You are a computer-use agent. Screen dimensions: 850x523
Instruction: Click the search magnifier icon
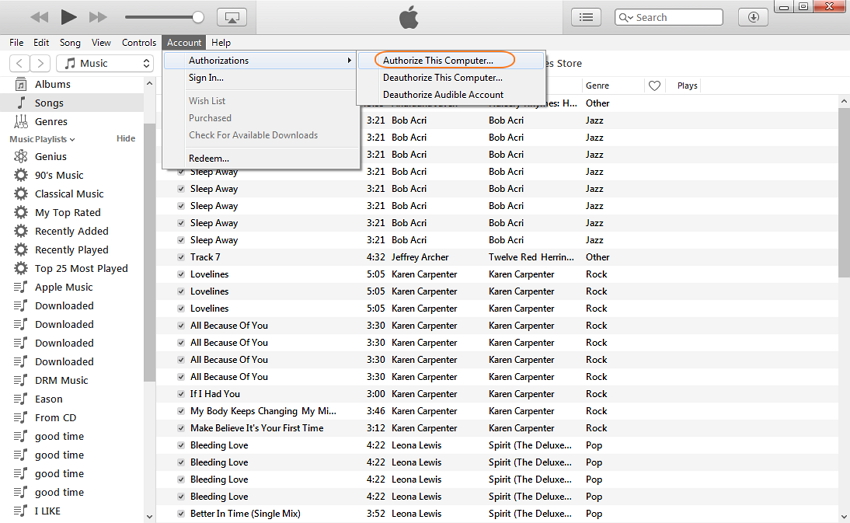[x=623, y=17]
